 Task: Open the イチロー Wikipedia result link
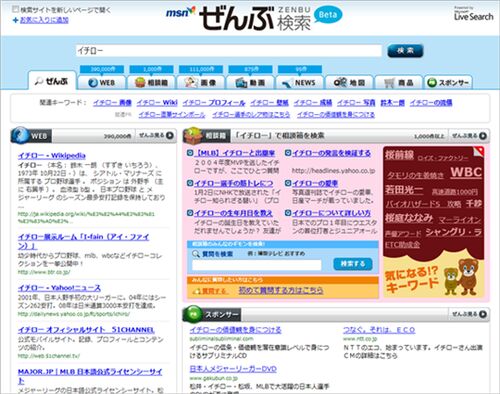pos(52,155)
